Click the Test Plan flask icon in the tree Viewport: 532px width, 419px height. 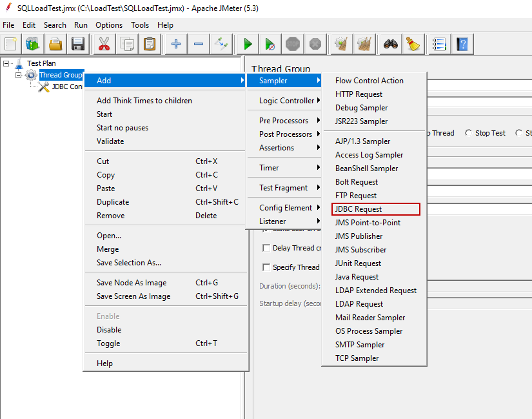pos(19,63)
